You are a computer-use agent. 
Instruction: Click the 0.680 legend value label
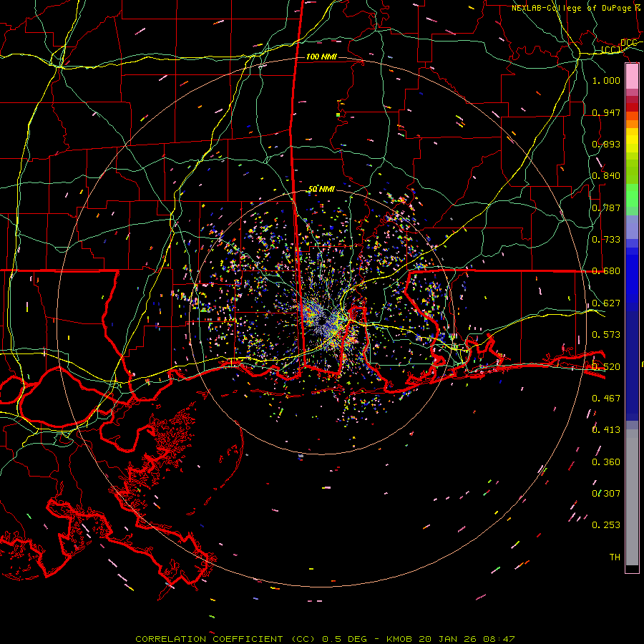tap(606, 271)
